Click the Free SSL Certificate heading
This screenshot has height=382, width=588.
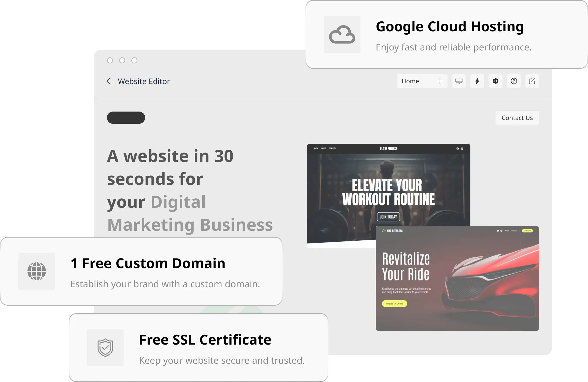pyautogui.click(x=205, y=340)
